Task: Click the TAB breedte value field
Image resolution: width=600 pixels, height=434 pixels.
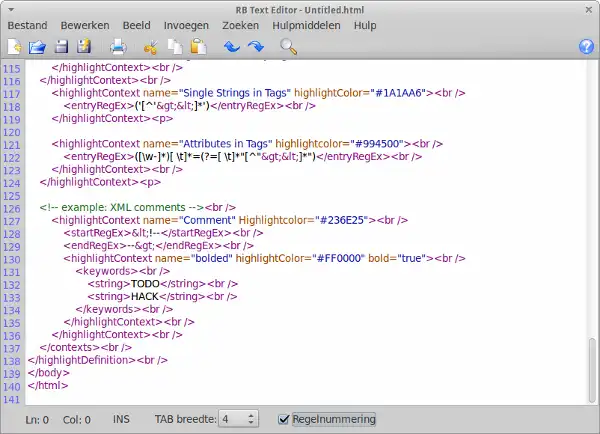Action: point(233,419)
